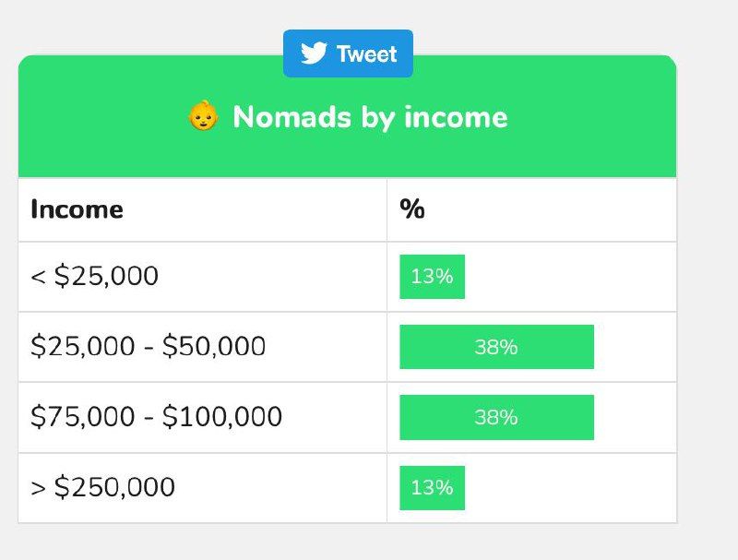738x560 pixels.
Task: Click the 38% bar for $75,000 - $100,000
Action: pyautogui.click(x=496, y=417)
